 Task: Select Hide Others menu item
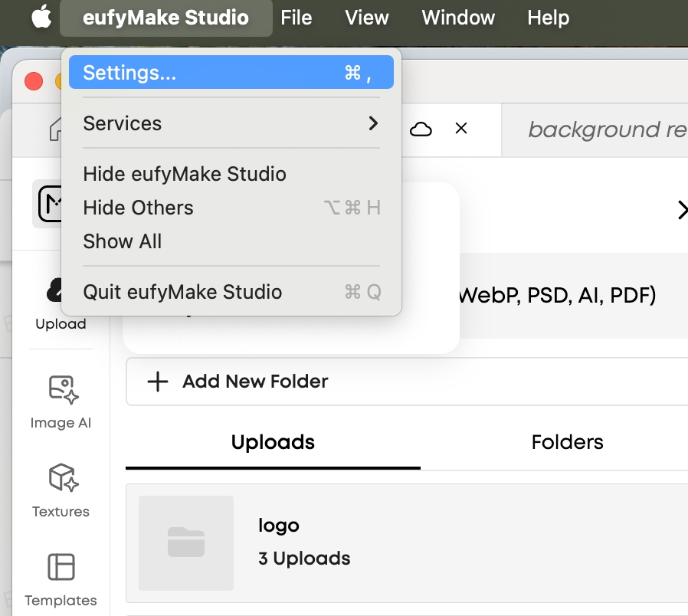(231, 208)
